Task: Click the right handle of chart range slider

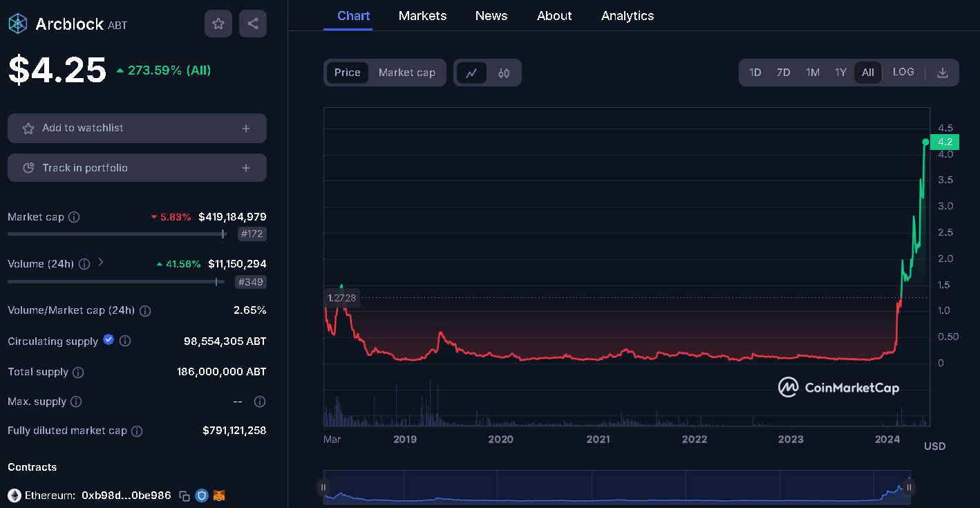Action: point(910,487)
